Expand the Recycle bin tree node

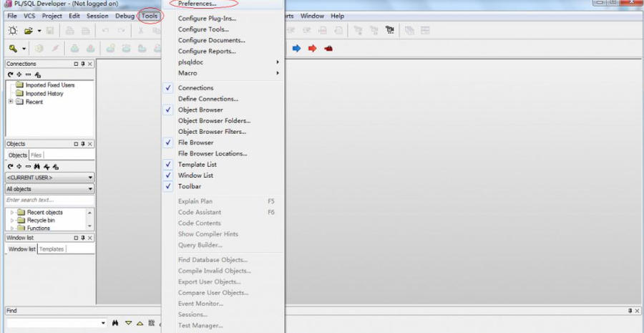pos(12,221)
